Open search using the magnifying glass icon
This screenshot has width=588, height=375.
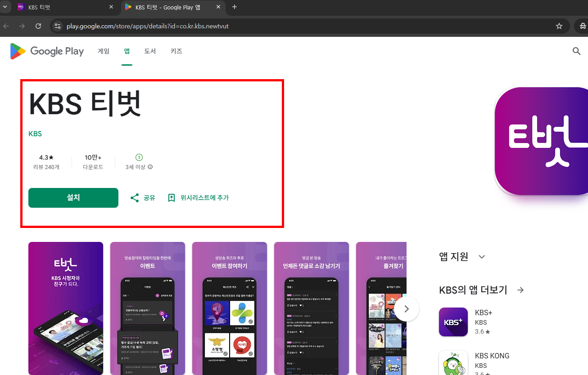tap(576, 51)
